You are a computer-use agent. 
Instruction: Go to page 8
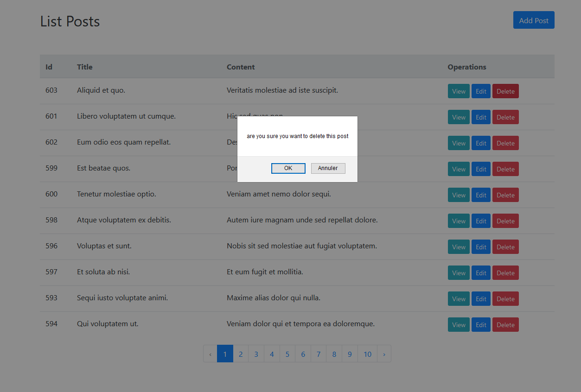pyautogui.click(x=334, y=354)
